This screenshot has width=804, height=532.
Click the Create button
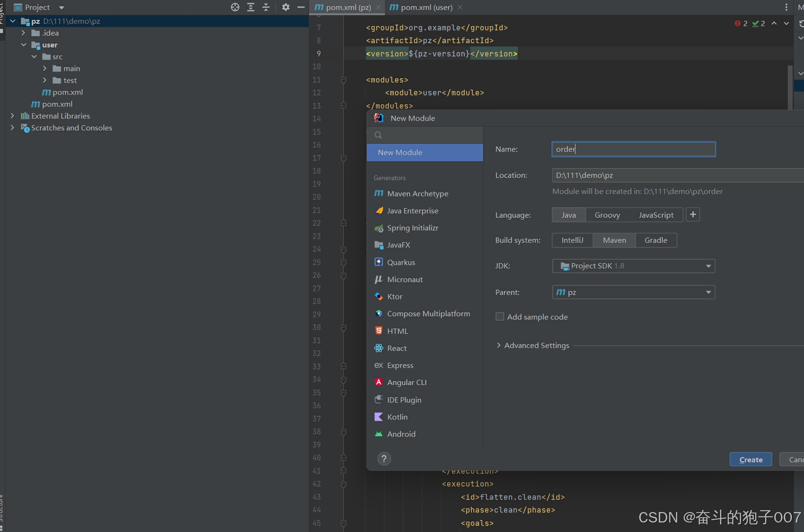click(x=750, y=459)
